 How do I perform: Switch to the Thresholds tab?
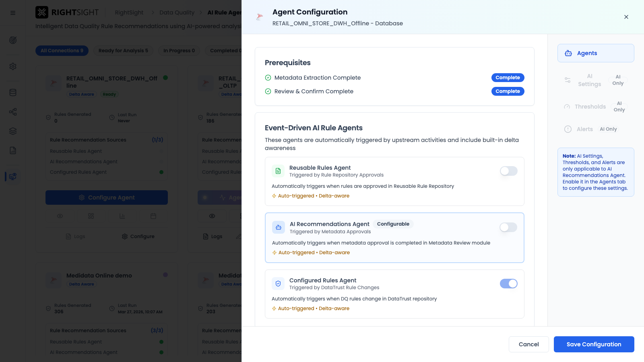(x=596, y=107)
